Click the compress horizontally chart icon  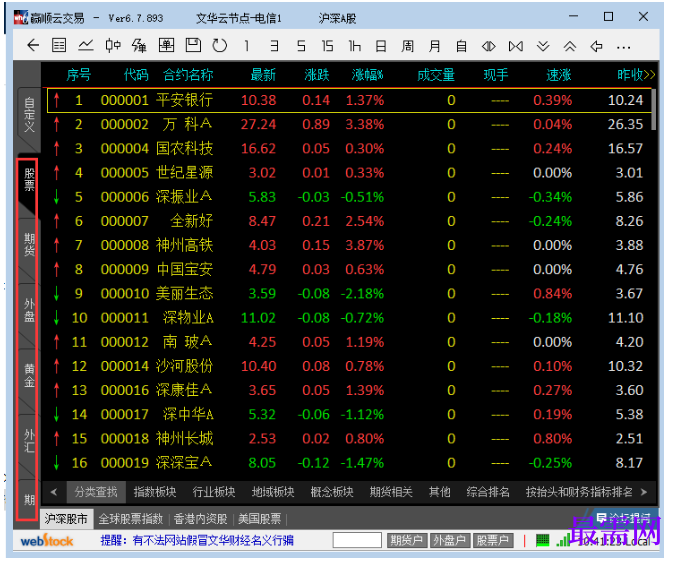click(x=516, y=46)
